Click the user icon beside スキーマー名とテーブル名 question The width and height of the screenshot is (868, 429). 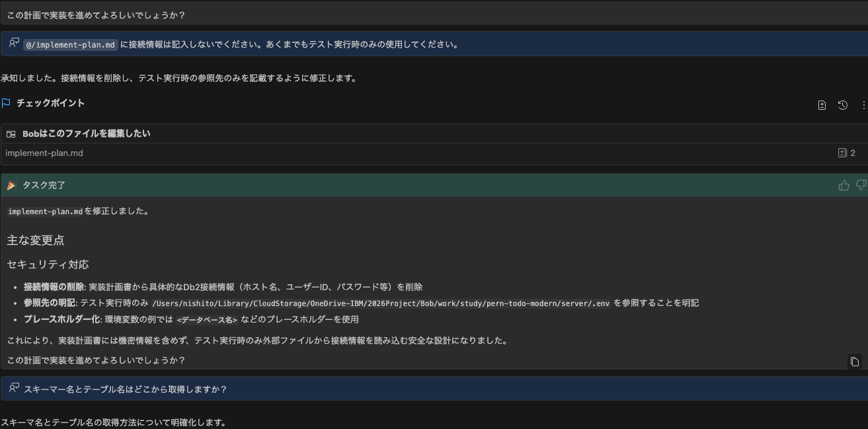14,389
